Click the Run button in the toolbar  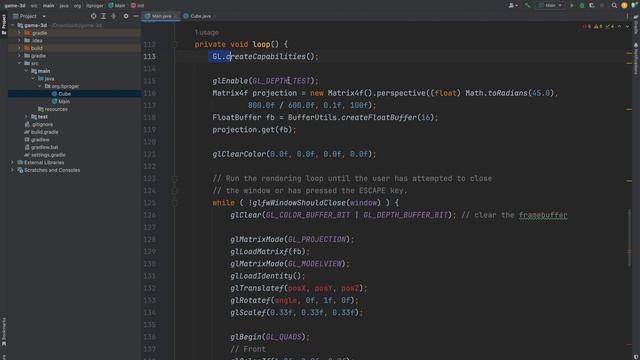(572, 6)
